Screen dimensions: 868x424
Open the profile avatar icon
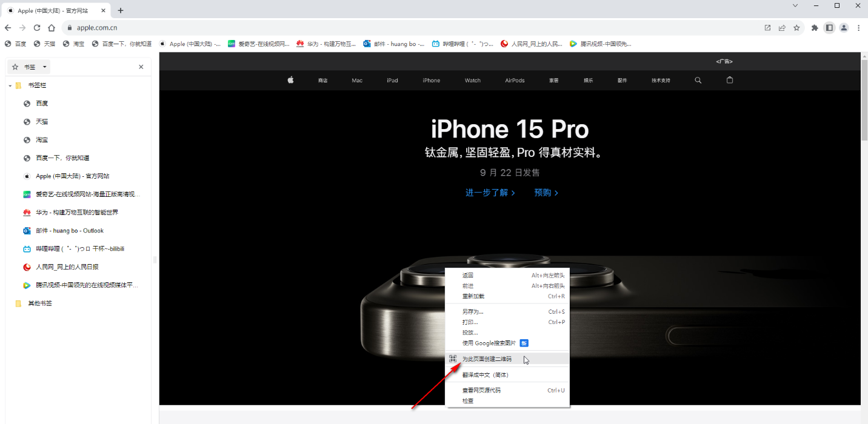[x=844, y=28]
